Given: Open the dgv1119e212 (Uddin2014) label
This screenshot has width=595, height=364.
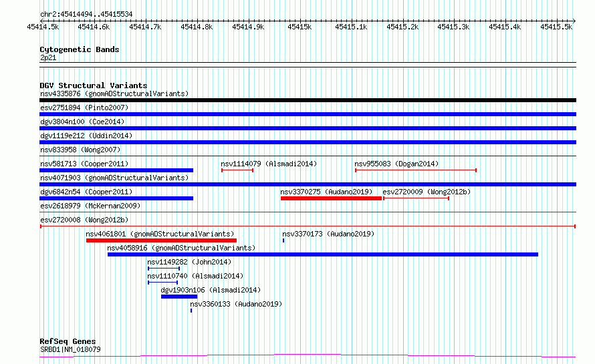Looking at the screenshot, I should pos(86,136).
